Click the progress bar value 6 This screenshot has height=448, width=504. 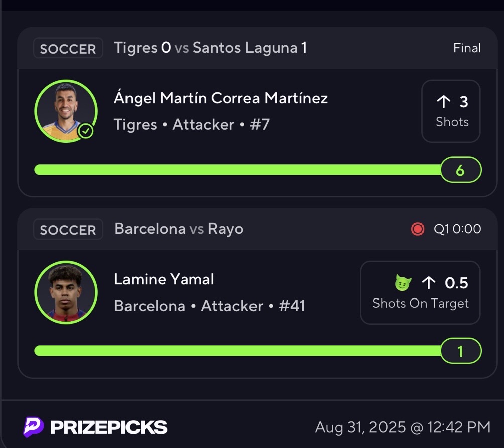[460, 170]
